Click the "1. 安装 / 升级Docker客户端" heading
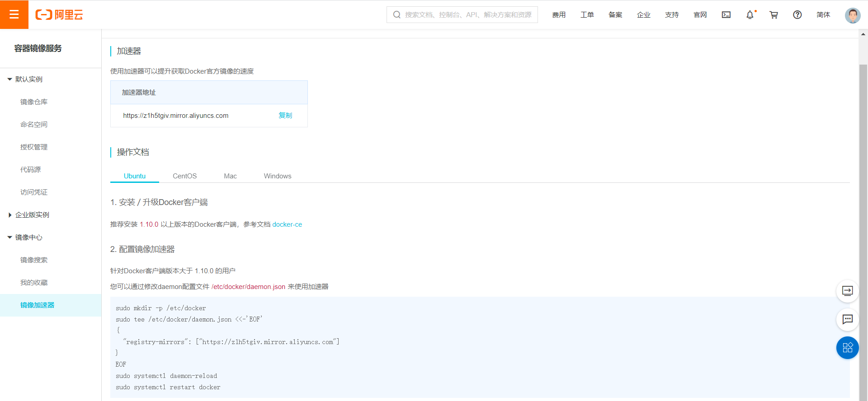Screen dimensions: 868x401 point(159,202)
